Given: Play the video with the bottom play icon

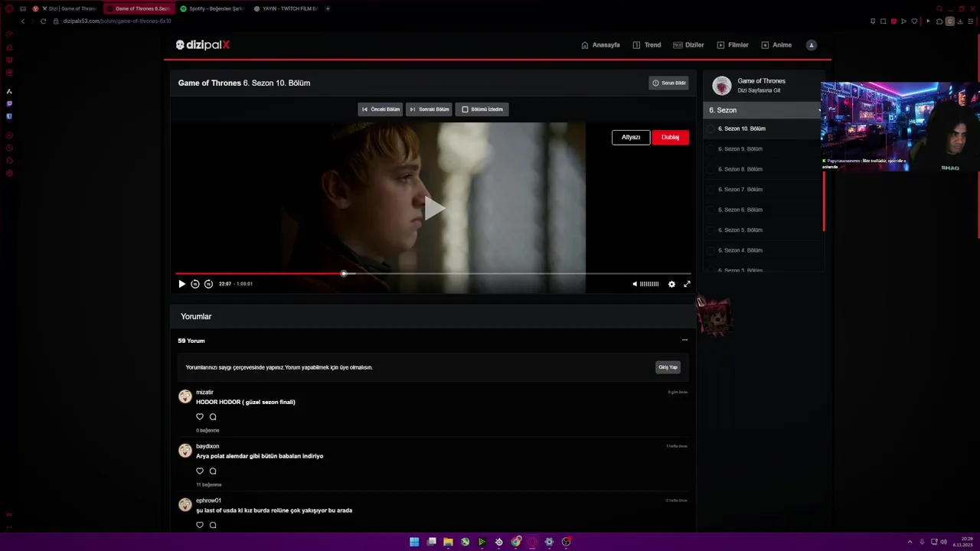Looking at the screenshot, I should click(x=181, y=284).
